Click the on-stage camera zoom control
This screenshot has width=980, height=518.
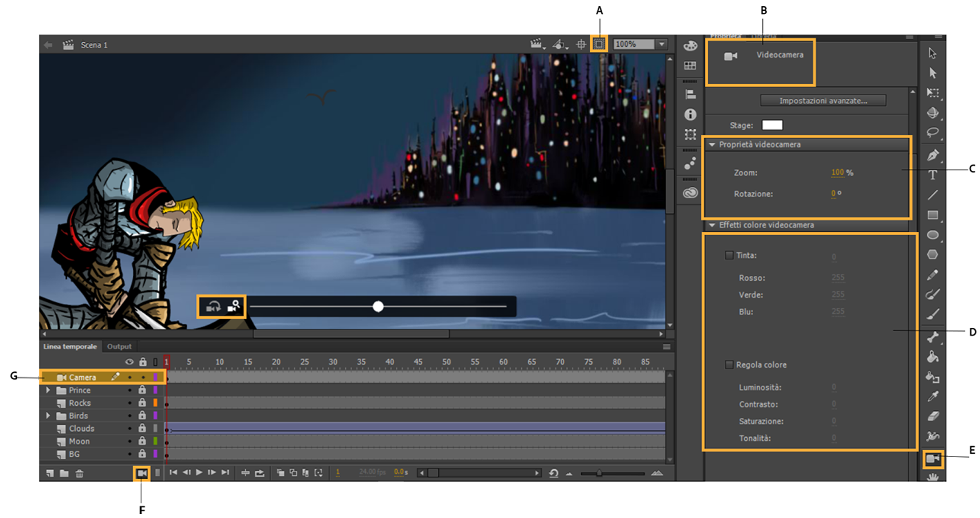pos(234,307)
